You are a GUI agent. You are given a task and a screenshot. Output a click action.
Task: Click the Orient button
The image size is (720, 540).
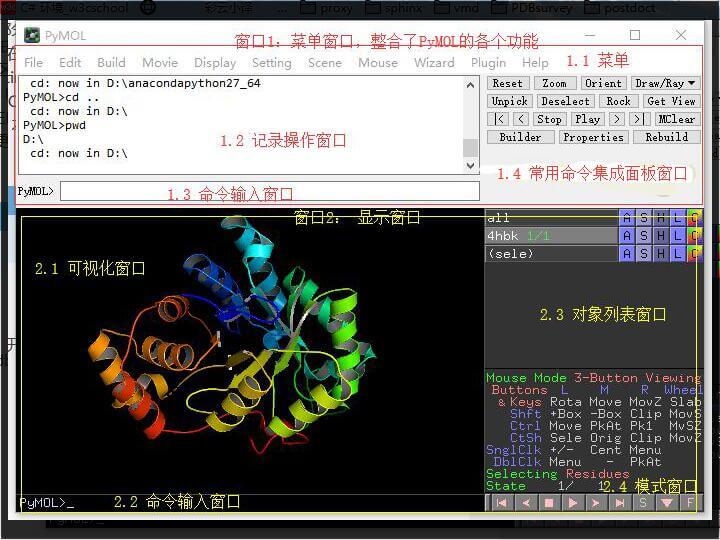[603, 84]
